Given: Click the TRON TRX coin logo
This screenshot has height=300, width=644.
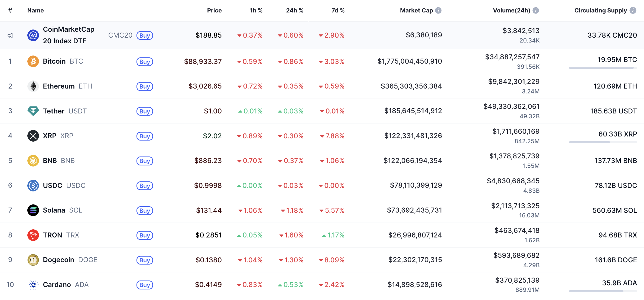Looking at the screenshot, I should pyautogui.click(x=33, y=235).
